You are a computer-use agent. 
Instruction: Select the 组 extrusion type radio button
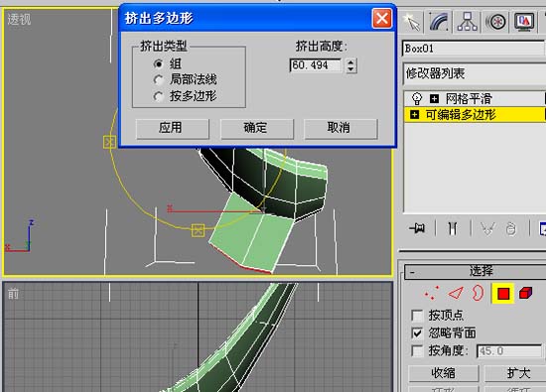point(158,64)
